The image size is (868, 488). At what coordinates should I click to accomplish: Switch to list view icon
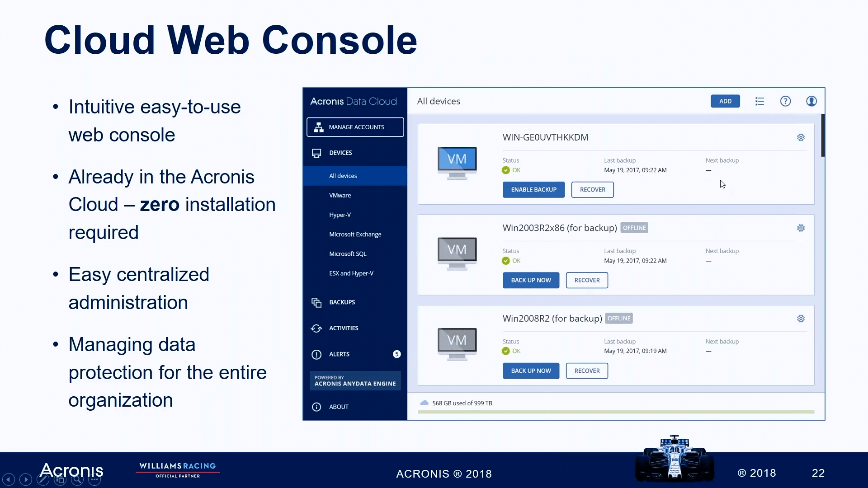759,101
